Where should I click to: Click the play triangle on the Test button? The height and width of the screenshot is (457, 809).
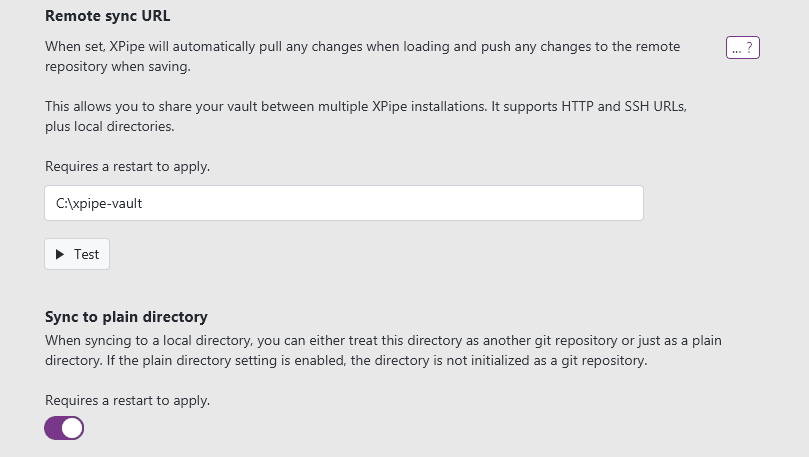[x=60, y=255]
